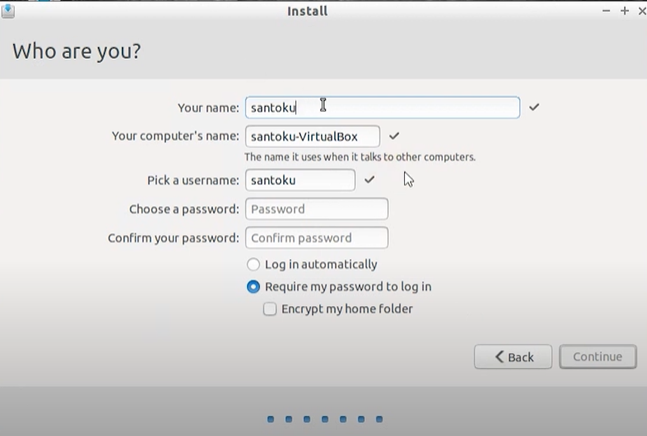Click the installer icon in the title bar corner

[x=8, y=11]
